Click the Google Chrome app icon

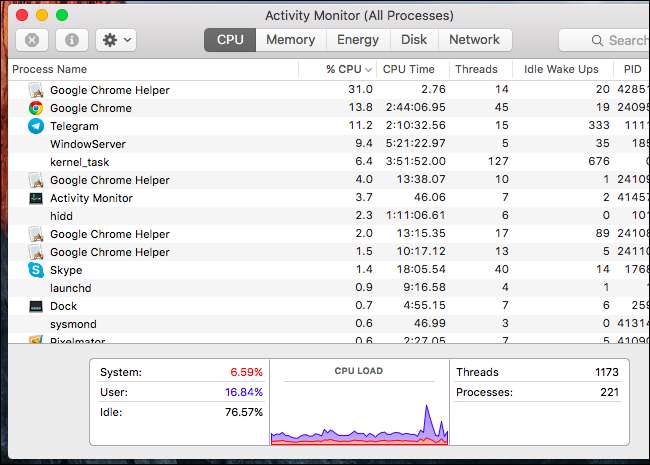click(36, 108)
